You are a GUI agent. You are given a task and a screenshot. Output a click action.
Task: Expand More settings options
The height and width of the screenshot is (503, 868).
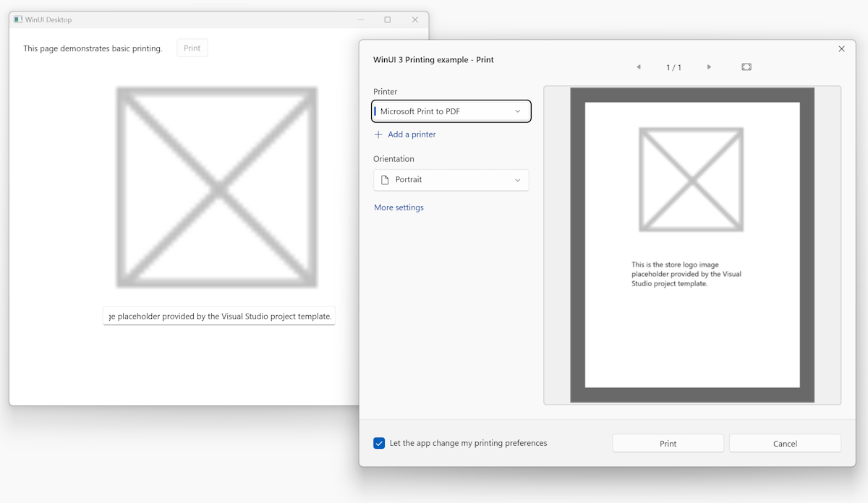pos(399,207)
